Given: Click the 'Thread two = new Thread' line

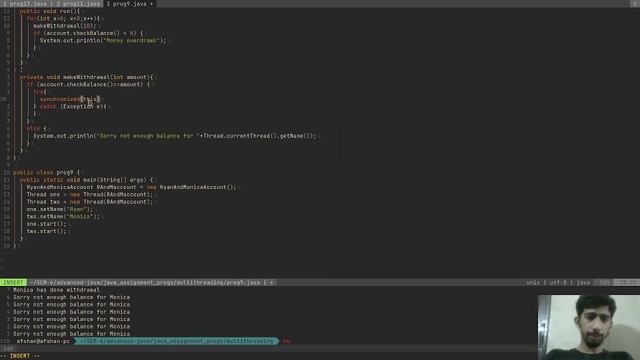Looking at the screenshot, I should pyautogui.click(x=89, y=202).
